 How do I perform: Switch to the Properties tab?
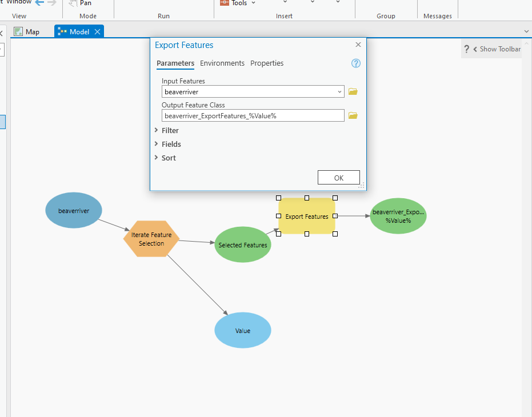267,63
